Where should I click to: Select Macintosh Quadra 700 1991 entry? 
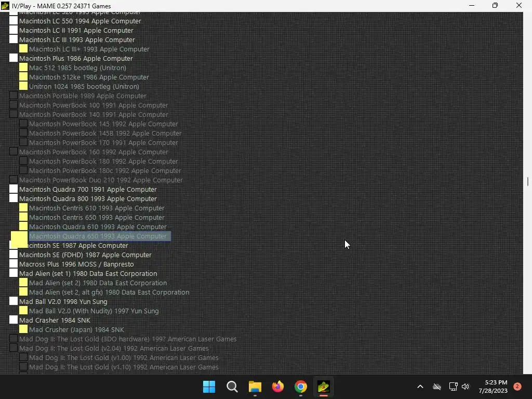[x=88, y=189]
